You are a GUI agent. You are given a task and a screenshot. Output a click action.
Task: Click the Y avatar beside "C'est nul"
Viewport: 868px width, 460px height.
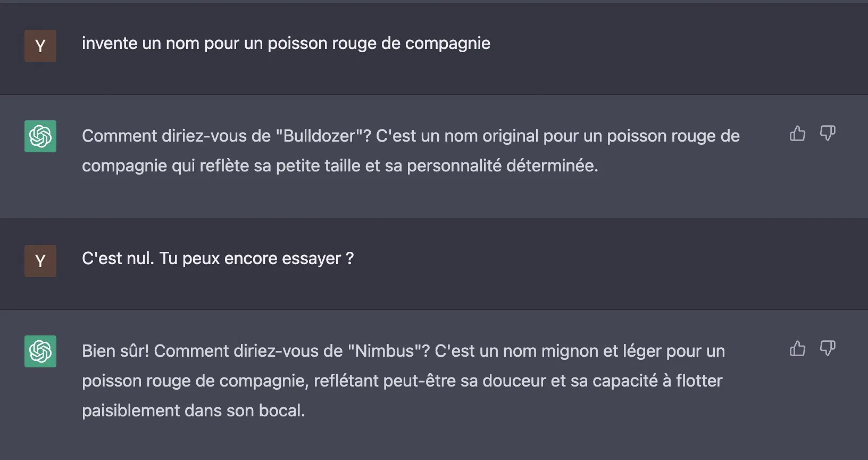[40, 261]
